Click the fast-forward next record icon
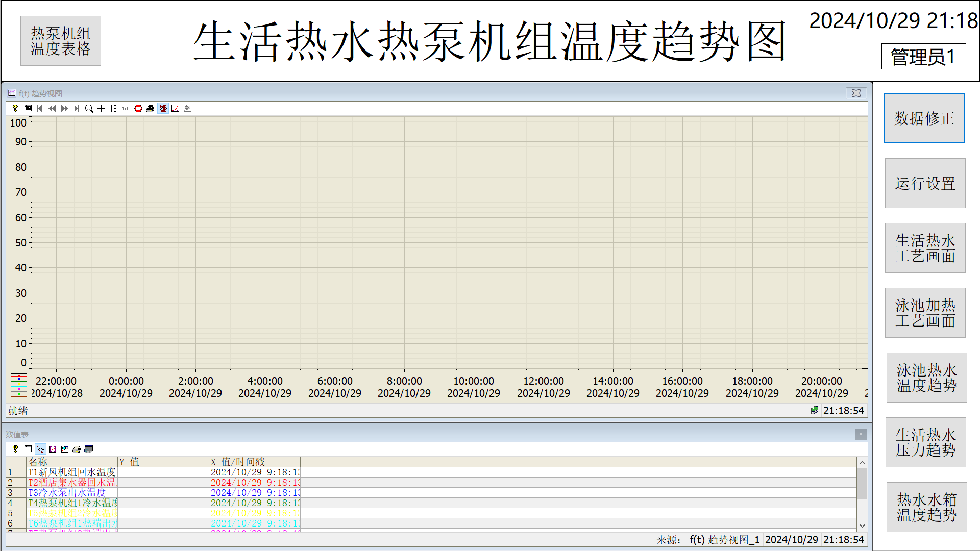This screenshot has height=551, width=980. [x=64, y=109]
